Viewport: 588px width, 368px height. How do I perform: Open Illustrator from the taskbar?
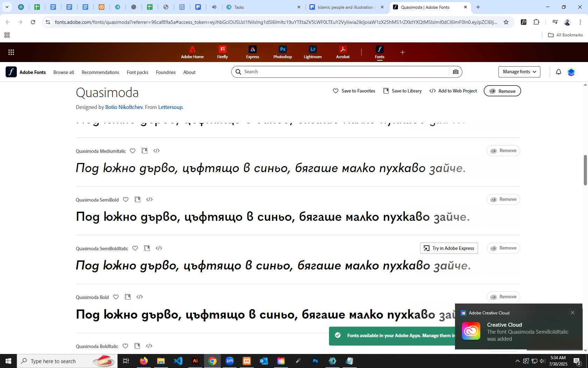pyautogui.click(x=195, y=361)
